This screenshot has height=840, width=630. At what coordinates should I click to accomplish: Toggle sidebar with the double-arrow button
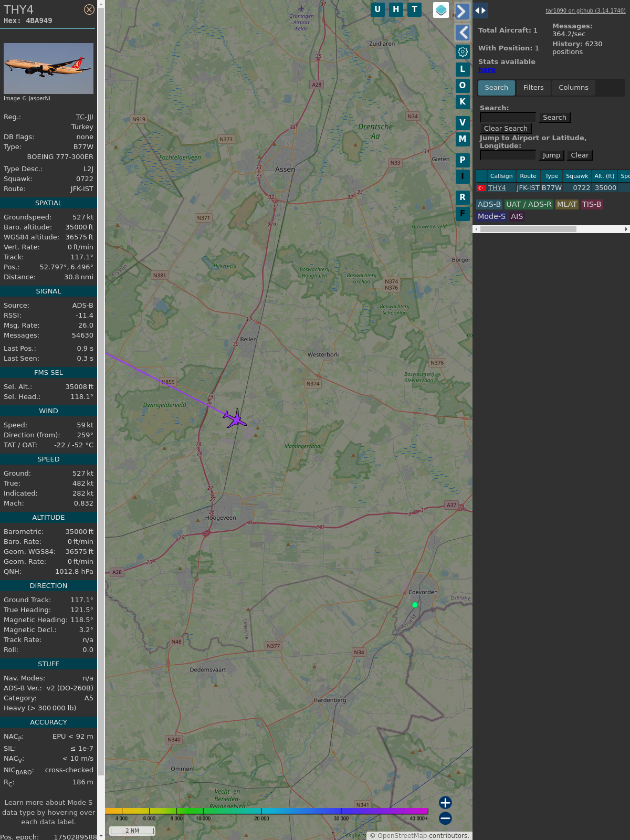click(x=480, y=10)
